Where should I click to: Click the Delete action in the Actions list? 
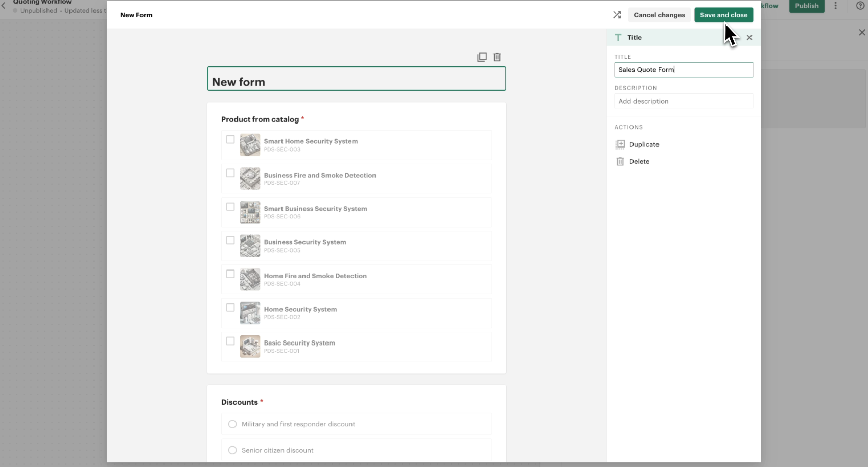click(639, 161)
